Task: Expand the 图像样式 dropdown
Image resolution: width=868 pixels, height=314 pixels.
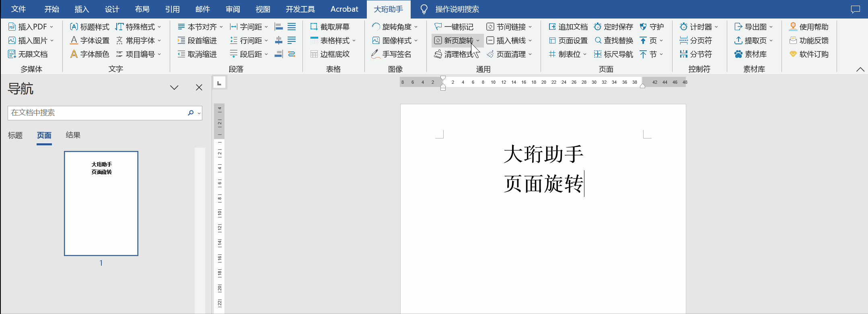Action: [x=416, y=41]
